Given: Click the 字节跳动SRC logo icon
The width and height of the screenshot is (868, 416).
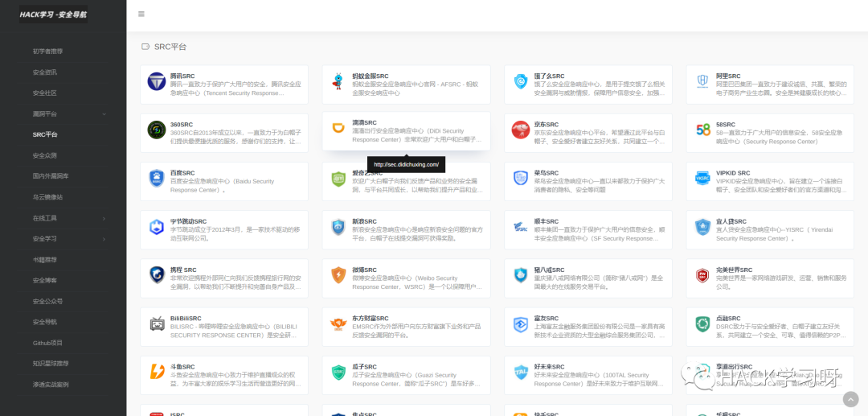Looking at the screenshot, I should click(157, 227).
